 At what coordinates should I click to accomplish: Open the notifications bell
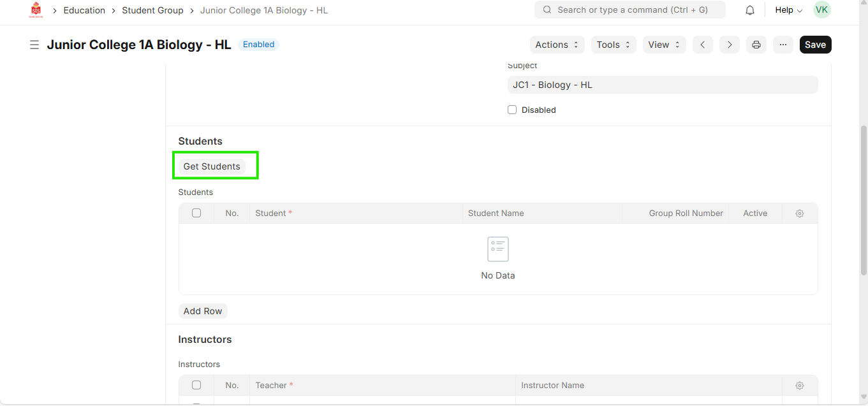pyautogui.click(x=750, y=10)
